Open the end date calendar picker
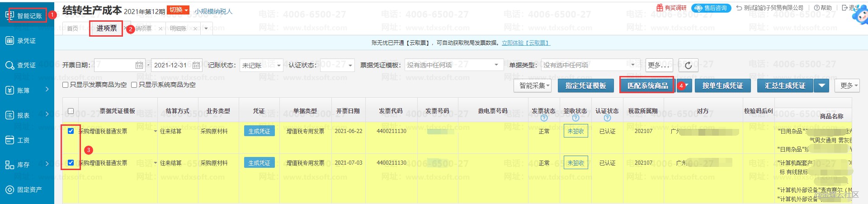The width and height of the screenshot is (868, 204). 196,66
